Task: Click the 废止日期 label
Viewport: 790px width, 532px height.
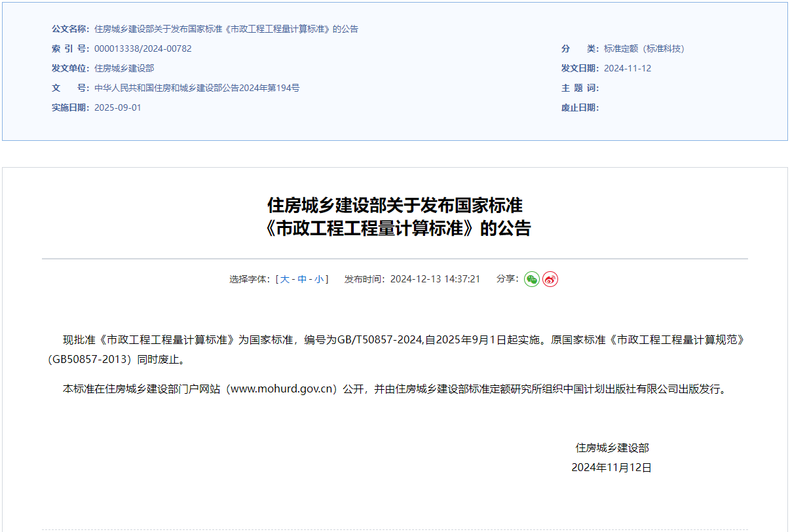Action: tap(580, 107)
